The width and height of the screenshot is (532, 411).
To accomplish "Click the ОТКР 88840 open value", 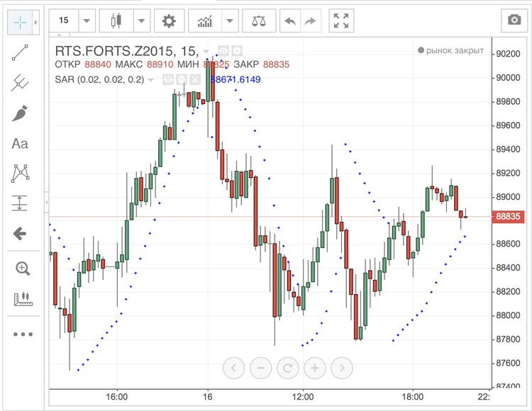I will pos(83,64).
